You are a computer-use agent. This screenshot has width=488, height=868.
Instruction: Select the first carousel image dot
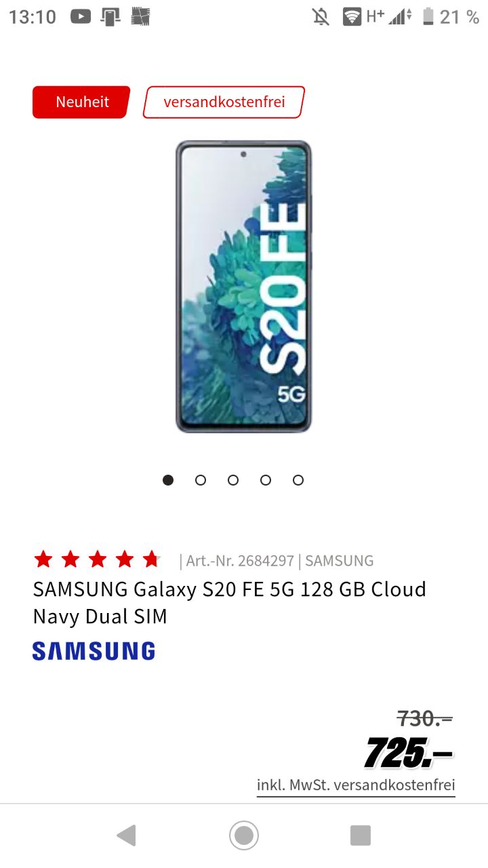coord(168,480)
